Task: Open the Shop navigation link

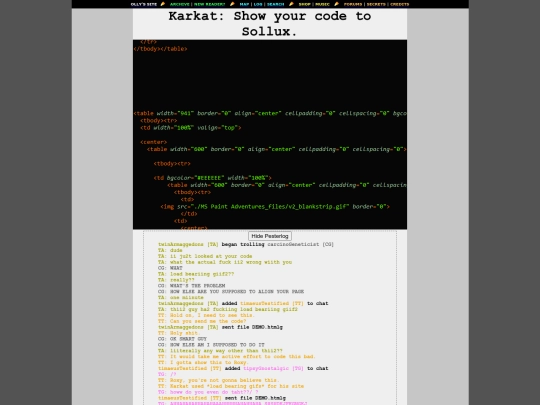Action: pyautogui.click(x=304, y=4)
